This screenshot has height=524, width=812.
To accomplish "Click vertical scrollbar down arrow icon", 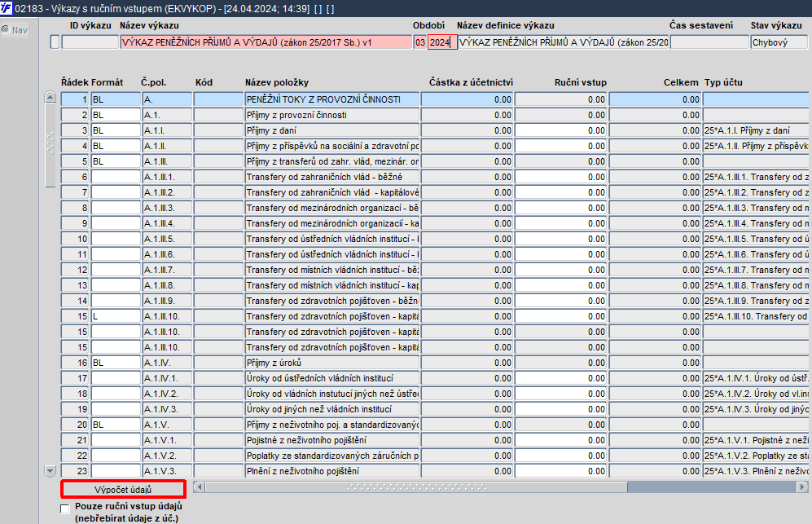I will (50, 471).
